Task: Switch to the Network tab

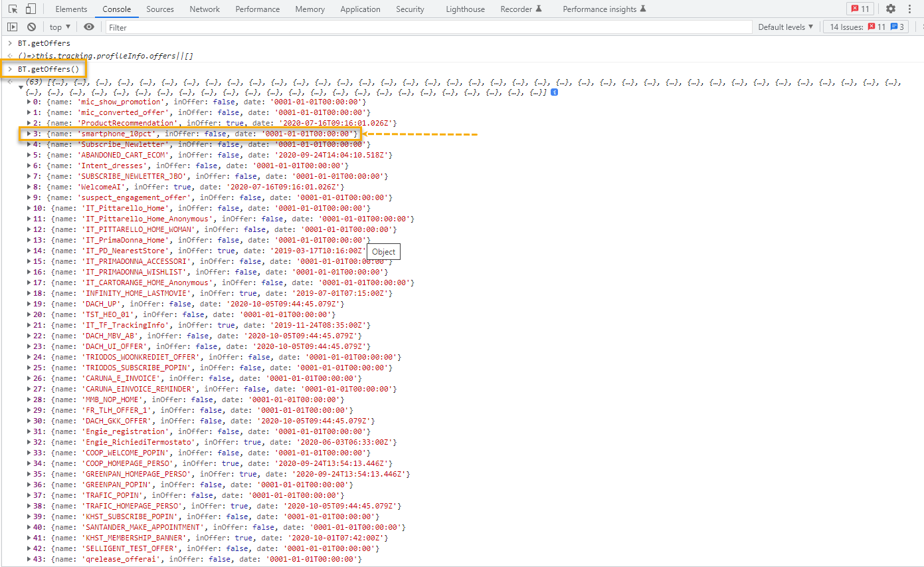Action: [205, 9]
